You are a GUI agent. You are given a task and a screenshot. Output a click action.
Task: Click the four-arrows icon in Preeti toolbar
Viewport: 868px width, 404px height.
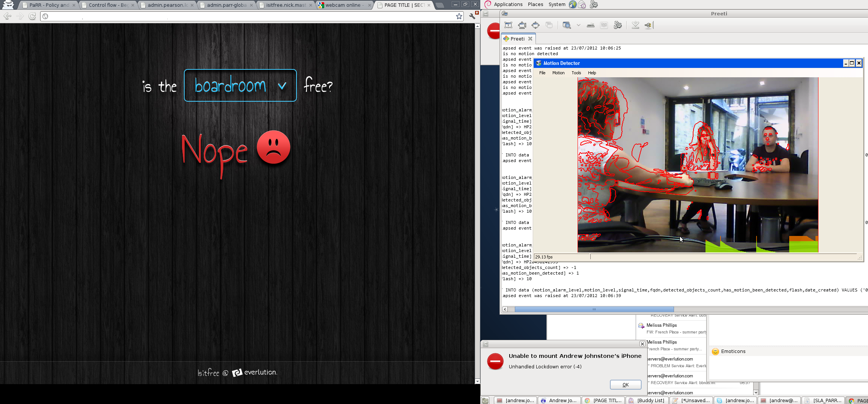(536, 25)
